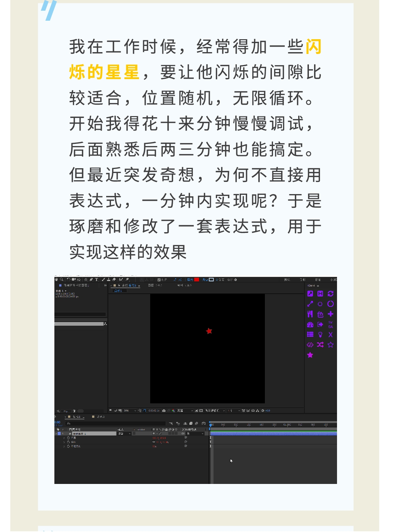Select the Zoom magnifier tool
This screenshot has height=532, width=411.
[x=61, y=279]
